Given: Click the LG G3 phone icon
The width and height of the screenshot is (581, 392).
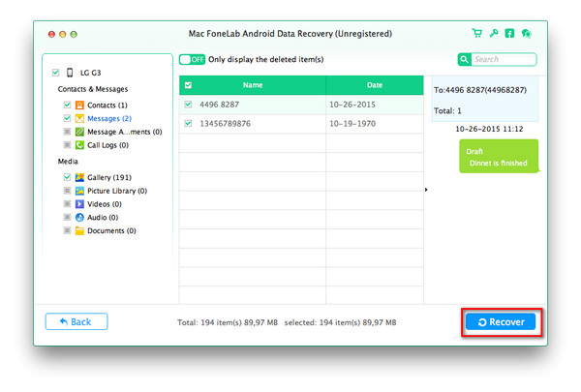Looking at the screenshot, I should (70, 73).
